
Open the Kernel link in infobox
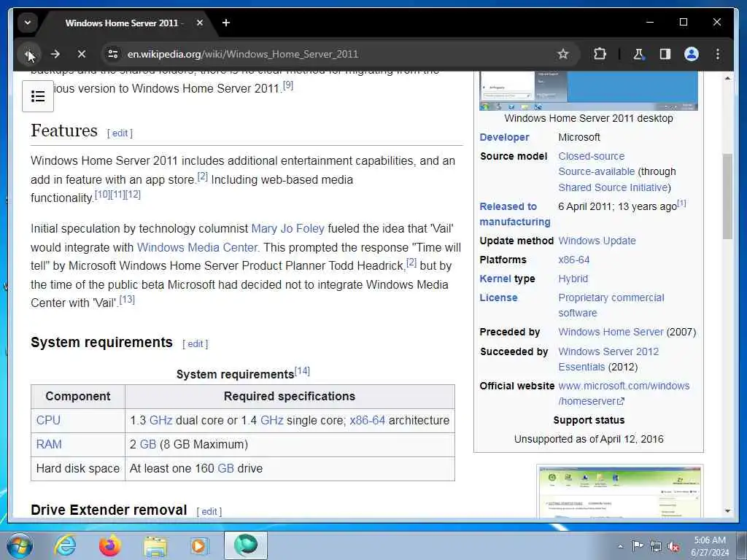[495, 279]
